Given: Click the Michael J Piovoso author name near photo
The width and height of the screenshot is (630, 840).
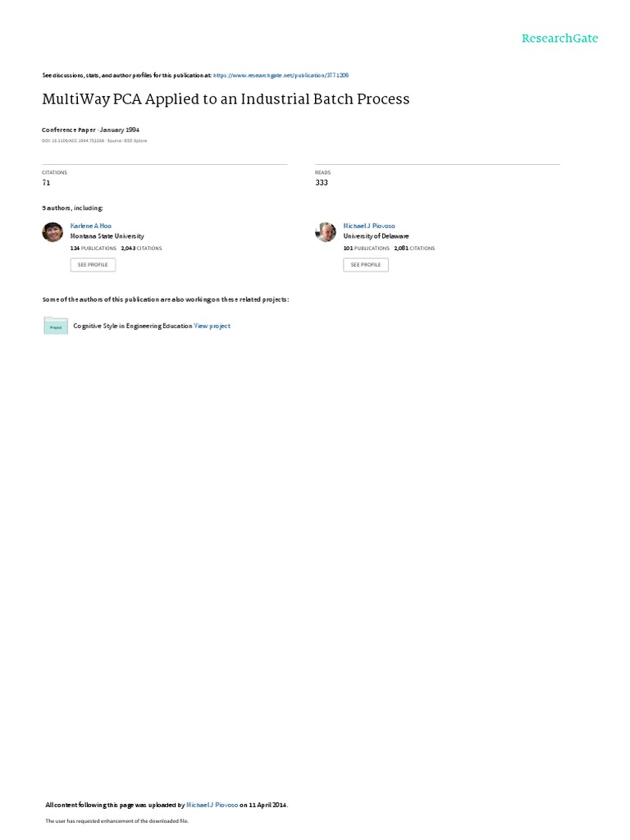Looking at the screenshot, I should (369, 226).
